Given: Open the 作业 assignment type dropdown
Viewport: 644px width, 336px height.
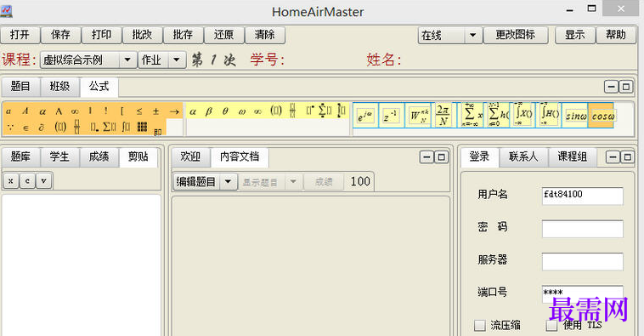Looking at the screenshot, I should (177, 60).
